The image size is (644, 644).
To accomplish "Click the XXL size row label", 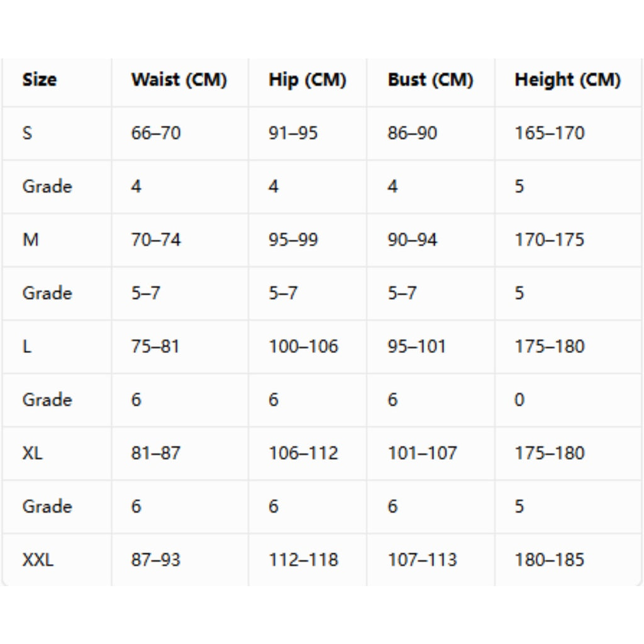I will (37, 560).
